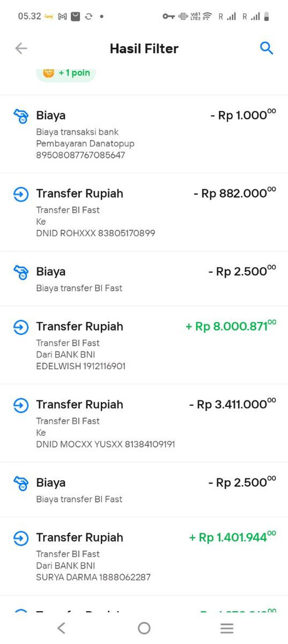Screen dimensions: 288x644
Task: Tap the -Rp 3.411.000 amount
Action: [x=233, y=404]
